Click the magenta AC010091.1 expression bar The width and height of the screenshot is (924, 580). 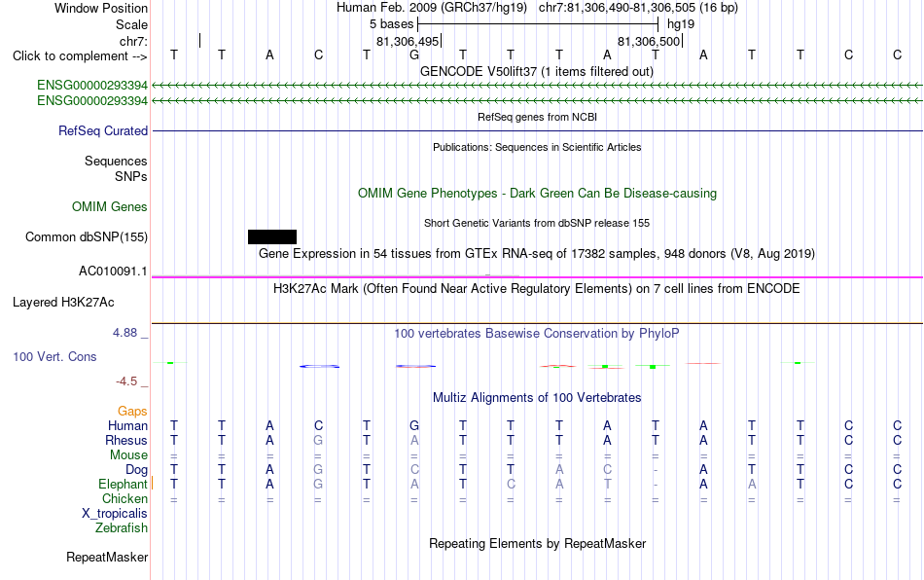point(537,276)
